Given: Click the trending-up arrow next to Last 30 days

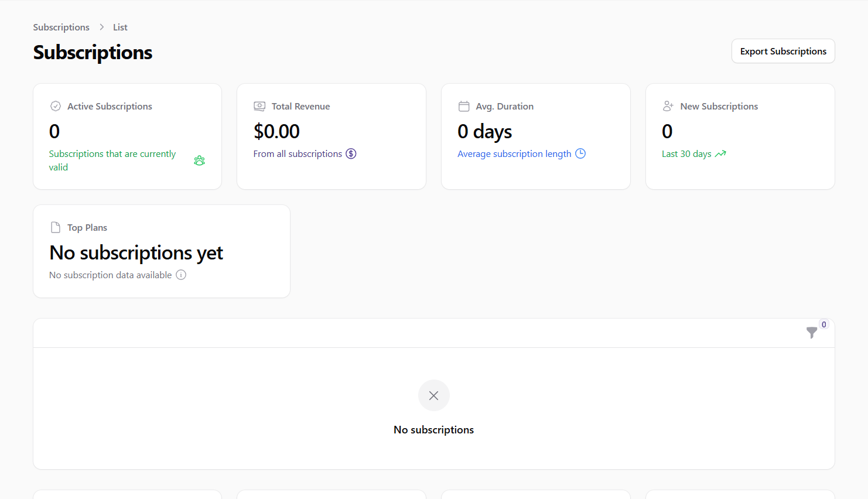Looking at the screenshot, I should click(720, 153).
